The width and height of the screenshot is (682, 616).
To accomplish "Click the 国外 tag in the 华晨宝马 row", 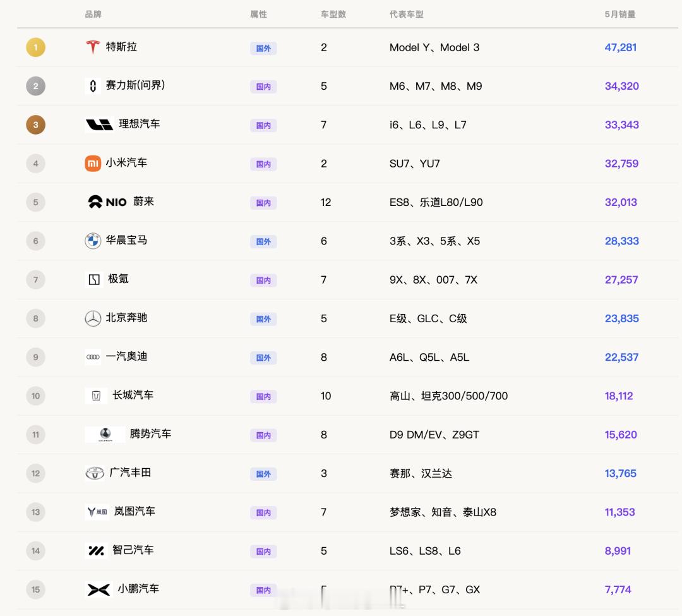I will pyautogui.click(x=263, y=242).
